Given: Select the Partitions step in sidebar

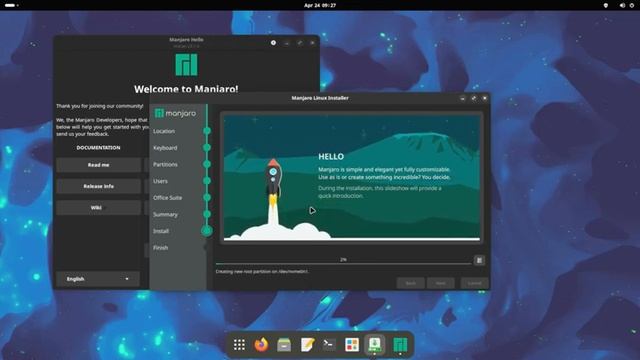Looking at the screenshot, I should (165, 164).
